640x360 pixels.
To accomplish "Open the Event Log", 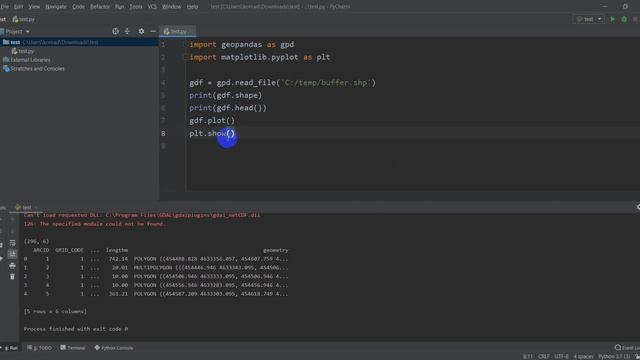I will click(627, 348).
